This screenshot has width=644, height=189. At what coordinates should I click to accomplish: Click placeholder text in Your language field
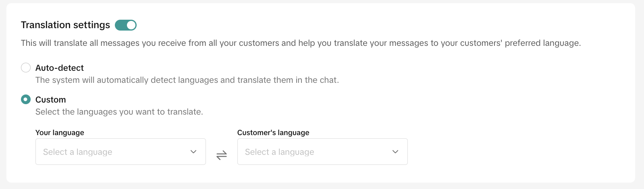pyautogui.click(x=78, y=152)
